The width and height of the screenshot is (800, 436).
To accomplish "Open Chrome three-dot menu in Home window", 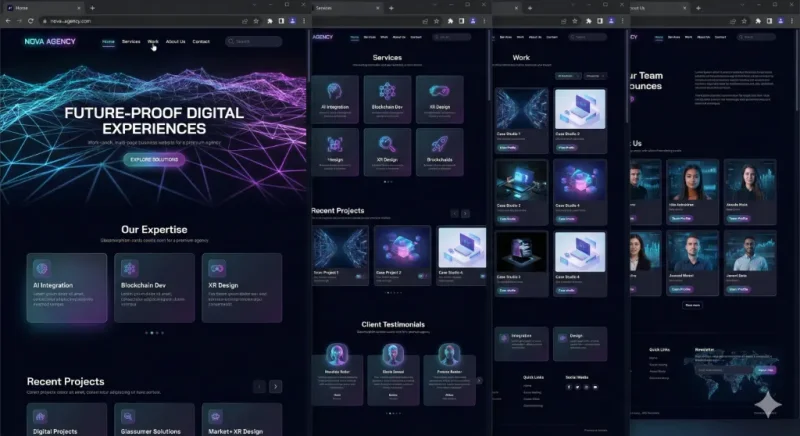I will pyautogui.click(x=304, y=20).
